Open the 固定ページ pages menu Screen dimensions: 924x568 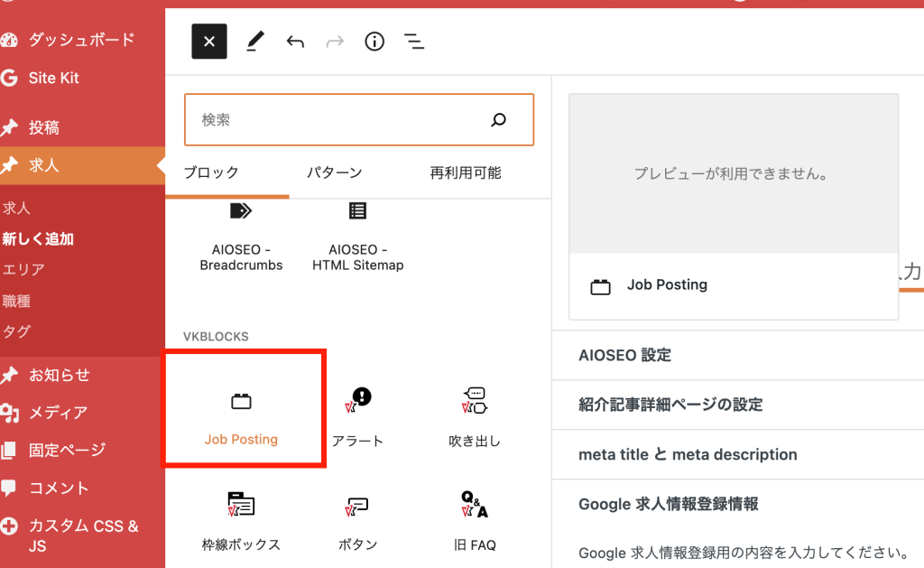click(67, 450)
